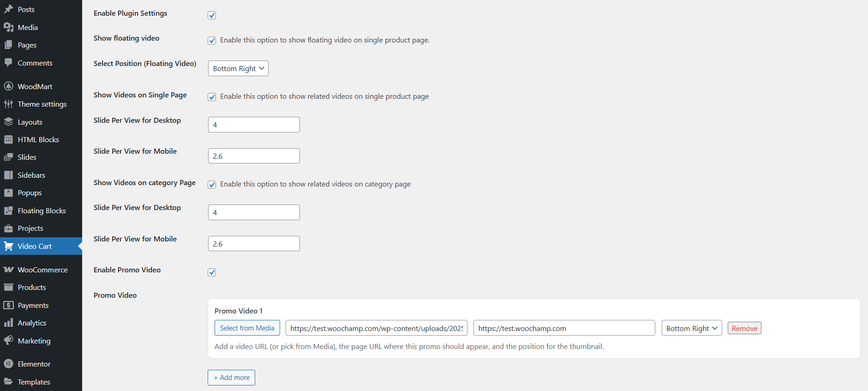The image size is (868, 391).
Task: Click the Marketing megaphone icon
Action: point(8,341)
